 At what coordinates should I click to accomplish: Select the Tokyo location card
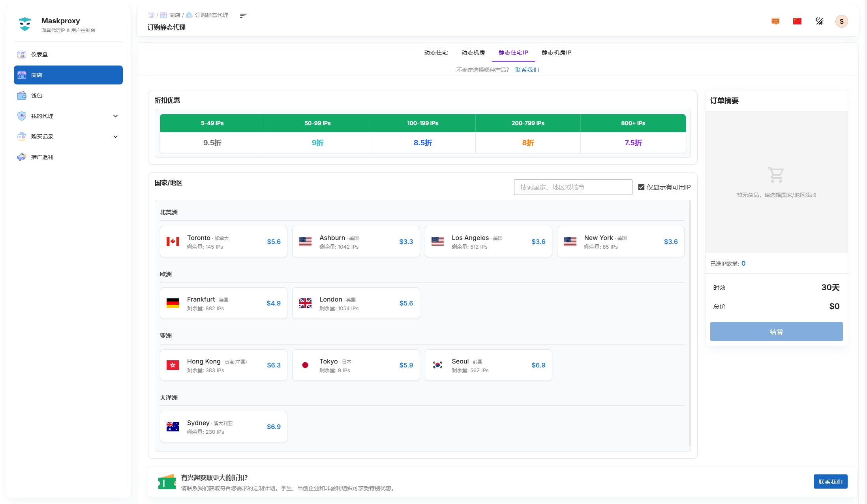(x=356, y=365)
